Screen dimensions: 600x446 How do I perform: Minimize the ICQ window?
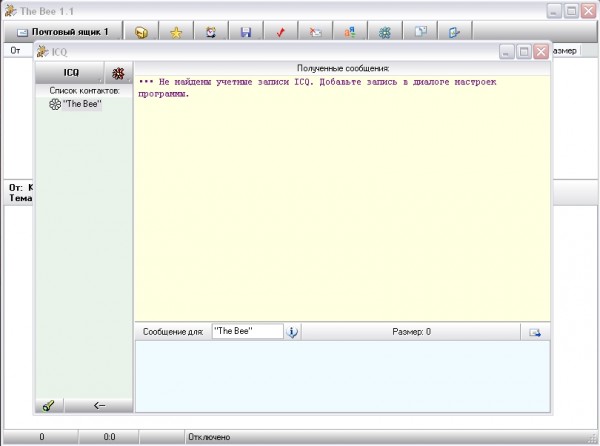[x=506, y=52]
